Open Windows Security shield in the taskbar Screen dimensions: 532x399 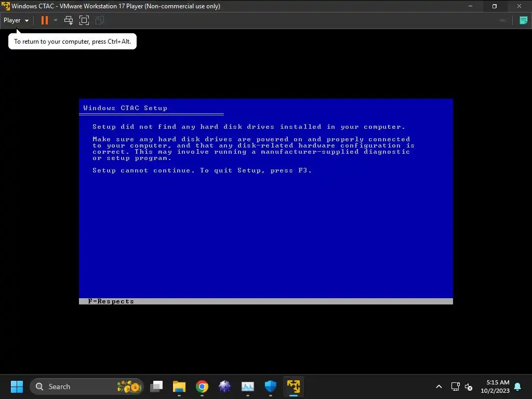(x=270, y=387)
